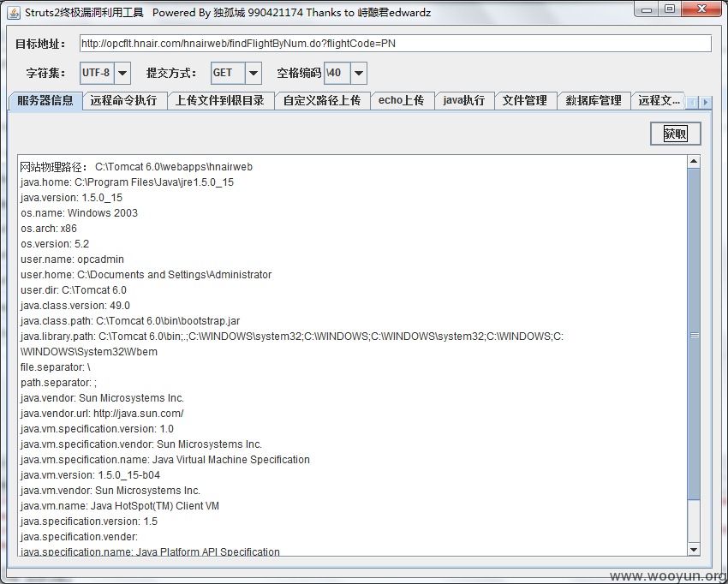Click the java.class.version: 49.0 line
728x584 pixels.
pos(75,306)
